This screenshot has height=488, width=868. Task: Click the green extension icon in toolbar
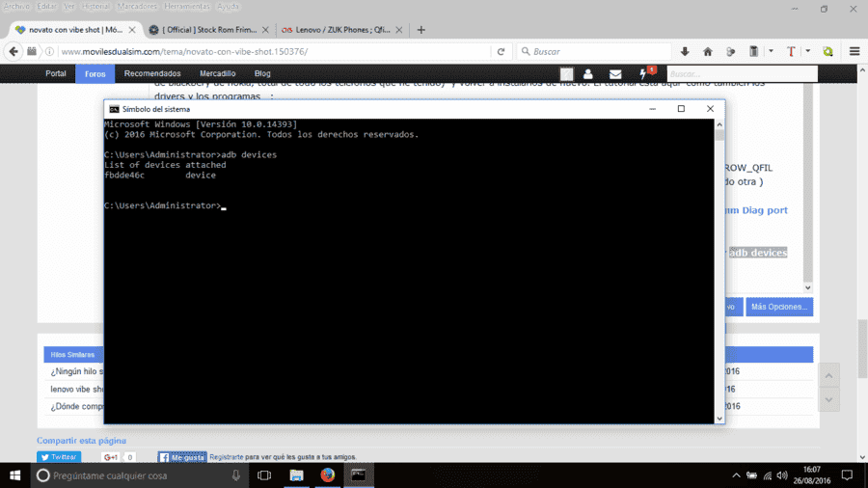click(828, 51)
